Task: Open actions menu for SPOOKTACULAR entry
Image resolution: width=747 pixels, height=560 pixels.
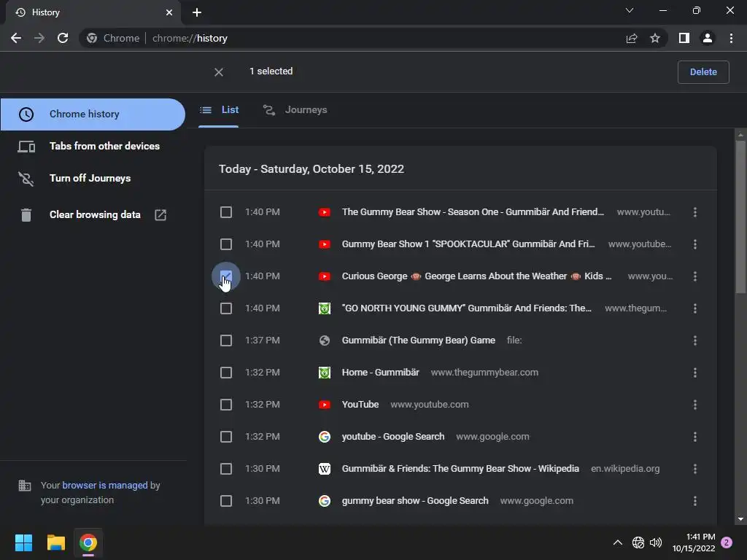Action: 695,244
